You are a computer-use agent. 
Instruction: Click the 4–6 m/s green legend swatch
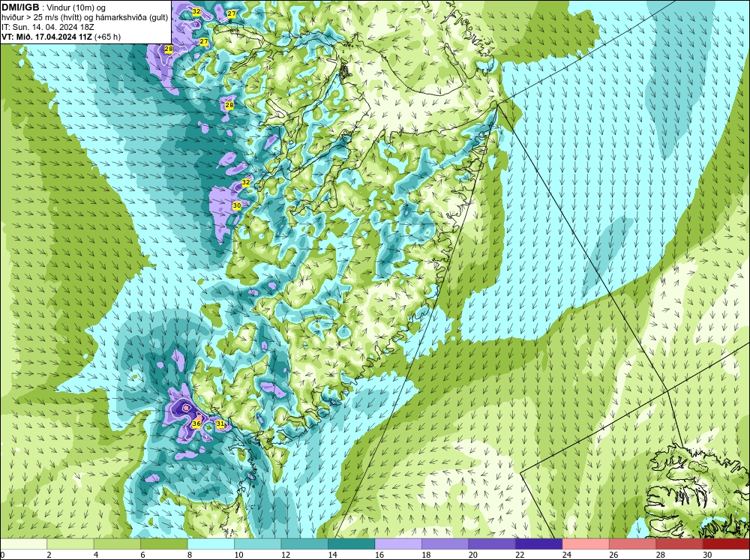coord(117,544)
